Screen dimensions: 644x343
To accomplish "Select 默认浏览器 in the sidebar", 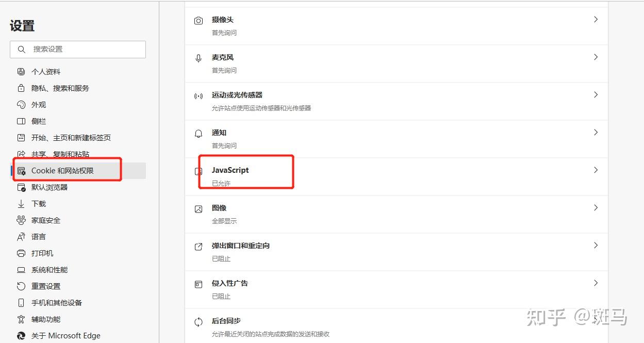I will [49, 187].
